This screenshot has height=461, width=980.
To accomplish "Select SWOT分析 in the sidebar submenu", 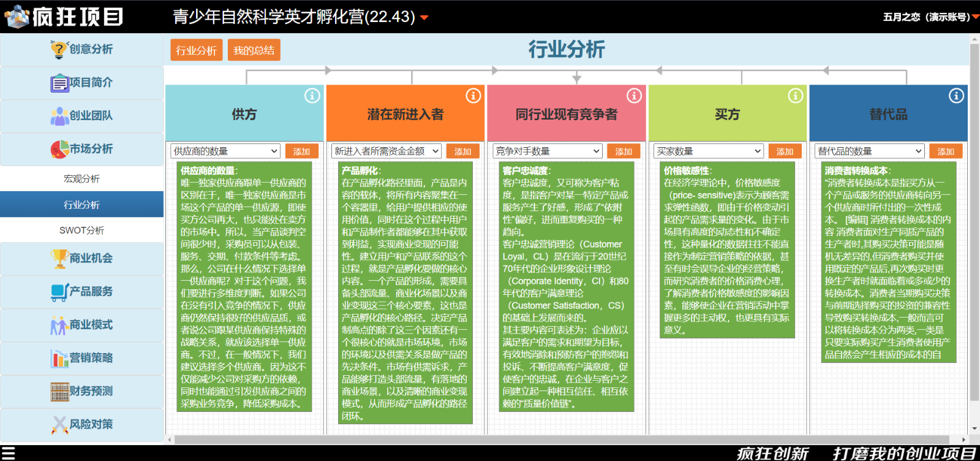I will click(x=82, y=230).
